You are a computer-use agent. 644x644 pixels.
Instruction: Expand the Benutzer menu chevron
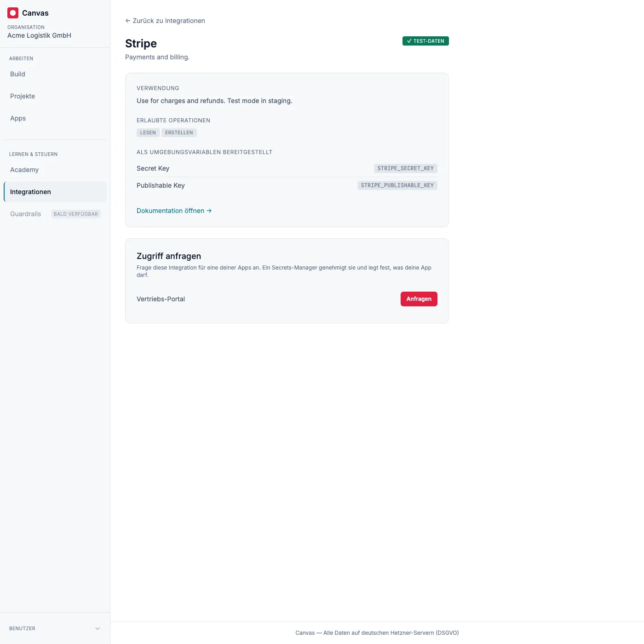[98, 628]
